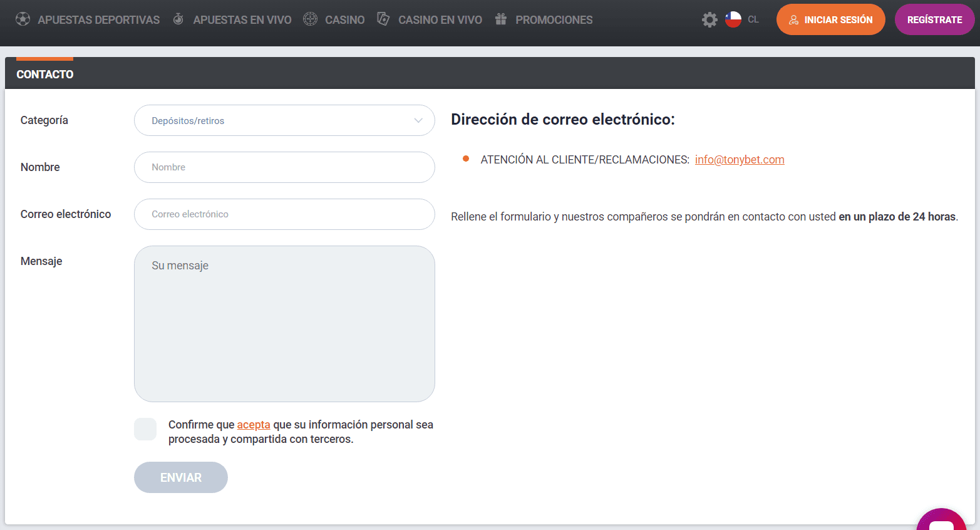Click the live chat bubble at bottom right

tap(941, 521)
